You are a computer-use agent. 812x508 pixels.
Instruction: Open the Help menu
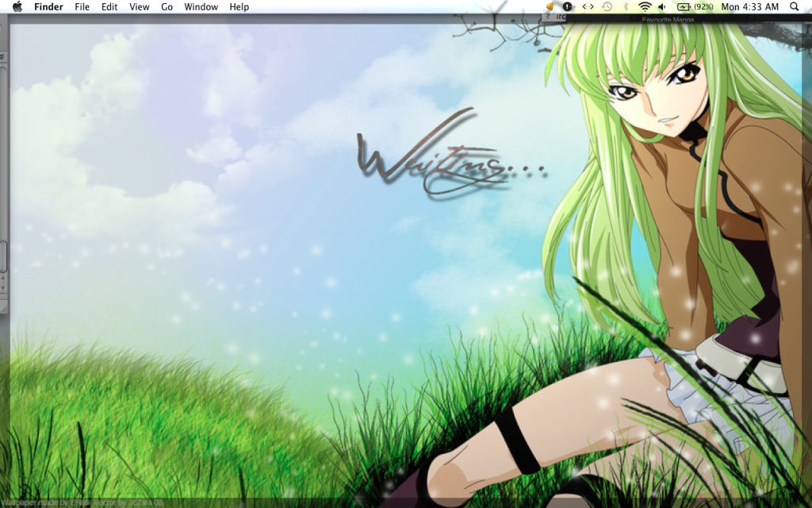[x=239, y=7]
